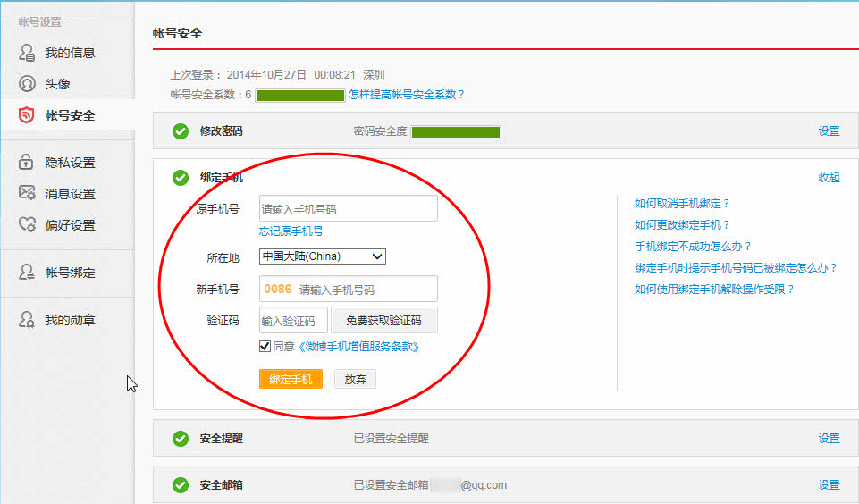Click orange 绑定手机 submit button
Screen dimensions: 859x504
(x=291, y=379)
